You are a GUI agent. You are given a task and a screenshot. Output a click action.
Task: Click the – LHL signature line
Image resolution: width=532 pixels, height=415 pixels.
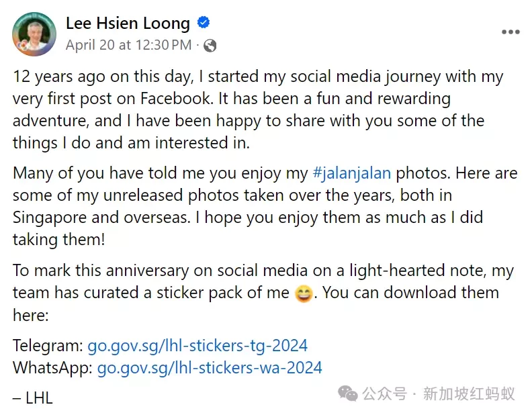pyautogui.click(x=32, y=398)
